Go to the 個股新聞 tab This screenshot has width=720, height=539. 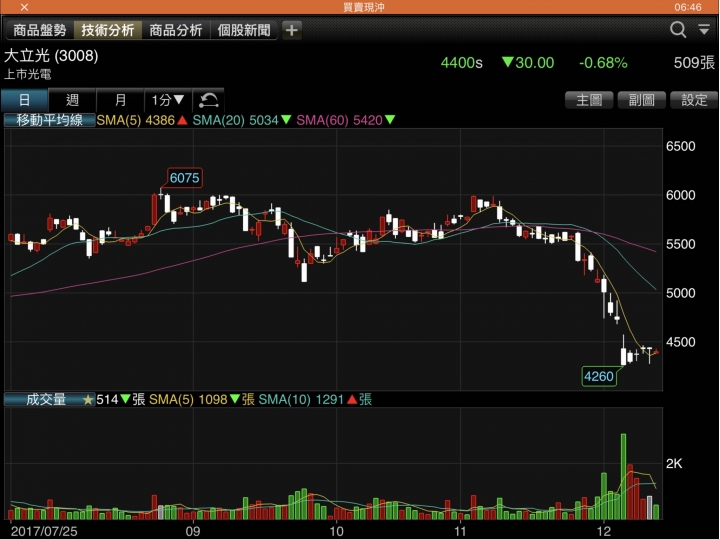[x=244, y=30]
